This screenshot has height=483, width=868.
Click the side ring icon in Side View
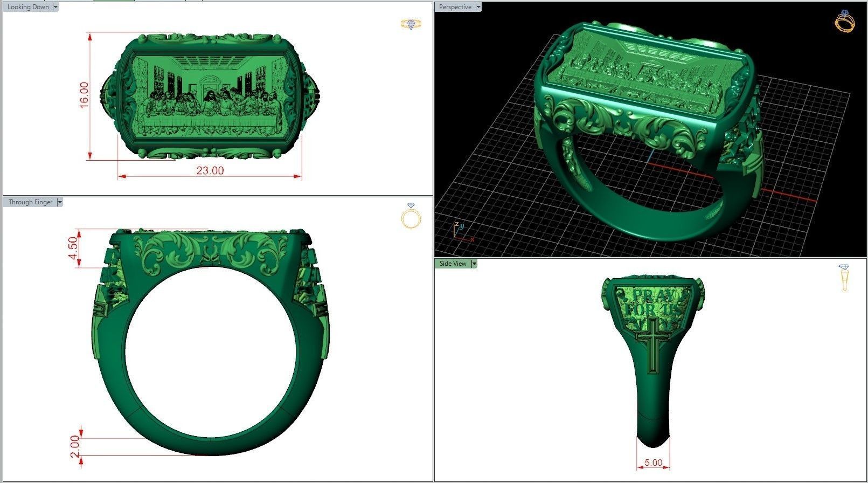pos(844,278)
